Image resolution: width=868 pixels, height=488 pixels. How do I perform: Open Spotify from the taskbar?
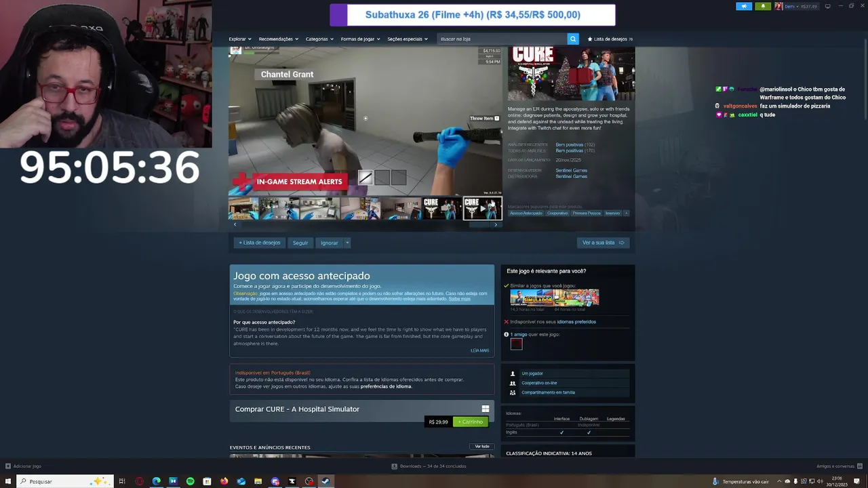(x=190, y=481)
